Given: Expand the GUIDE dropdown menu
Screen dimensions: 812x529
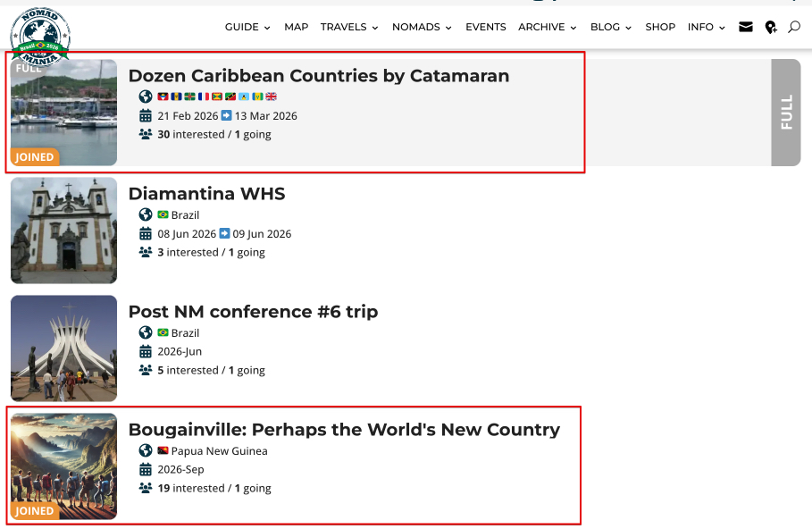Looking at the screenshot, I should point(247,27).
